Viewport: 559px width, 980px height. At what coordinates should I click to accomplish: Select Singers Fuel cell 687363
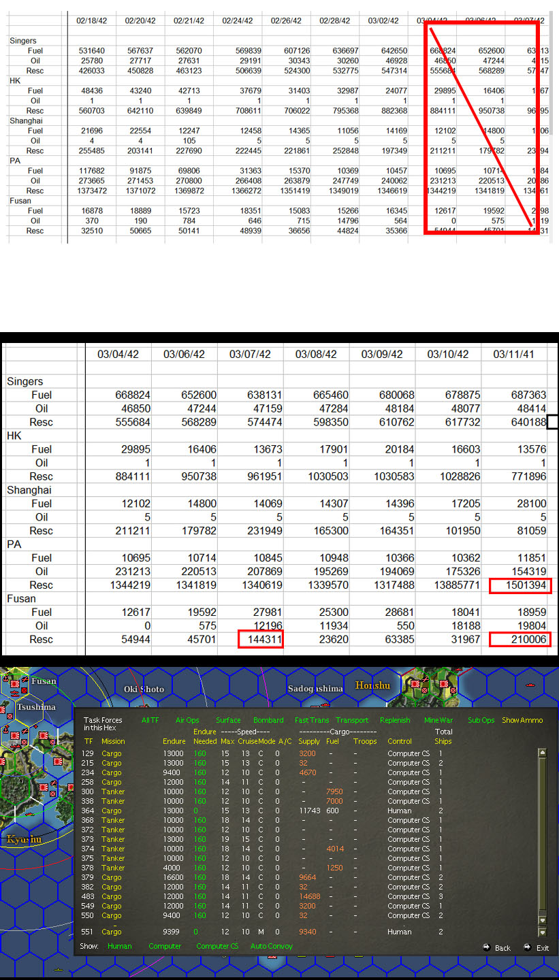point(526,395)
